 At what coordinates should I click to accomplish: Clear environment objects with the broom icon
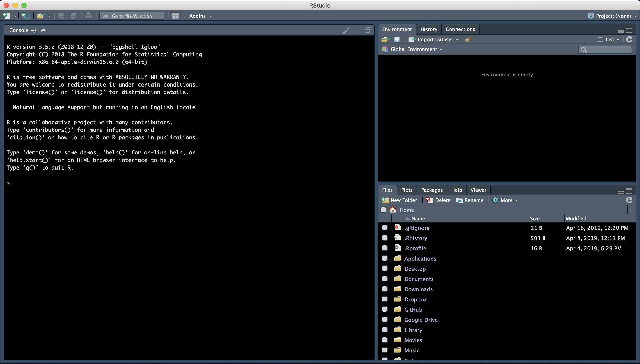[468, 39]
